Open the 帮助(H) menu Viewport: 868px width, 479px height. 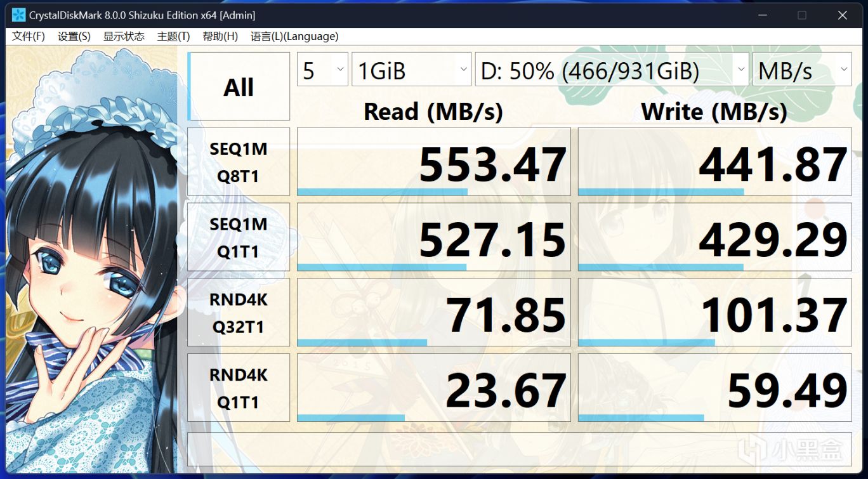click(x=220, y=36)
